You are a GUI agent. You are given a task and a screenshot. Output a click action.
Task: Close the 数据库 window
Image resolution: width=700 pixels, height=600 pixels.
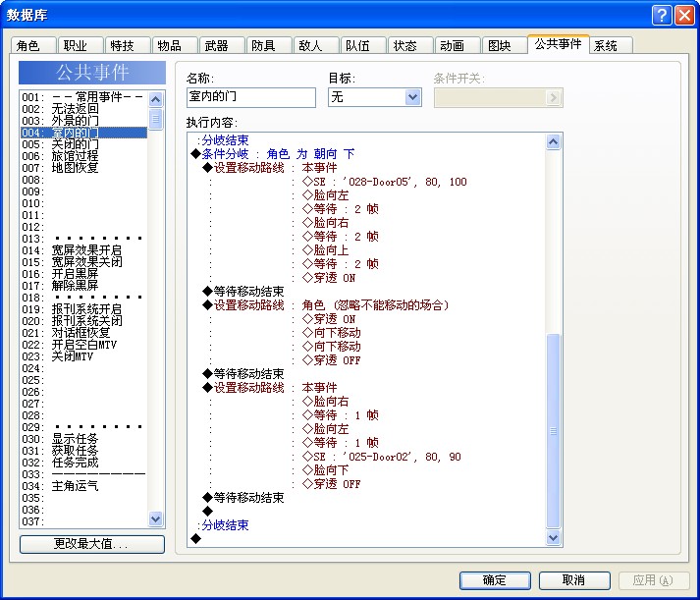684,15
